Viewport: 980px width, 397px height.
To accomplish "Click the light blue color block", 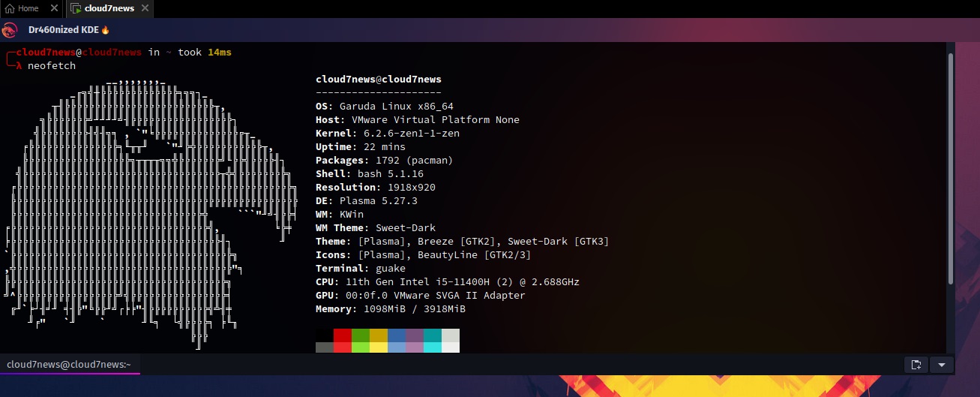I will (397, 347).
